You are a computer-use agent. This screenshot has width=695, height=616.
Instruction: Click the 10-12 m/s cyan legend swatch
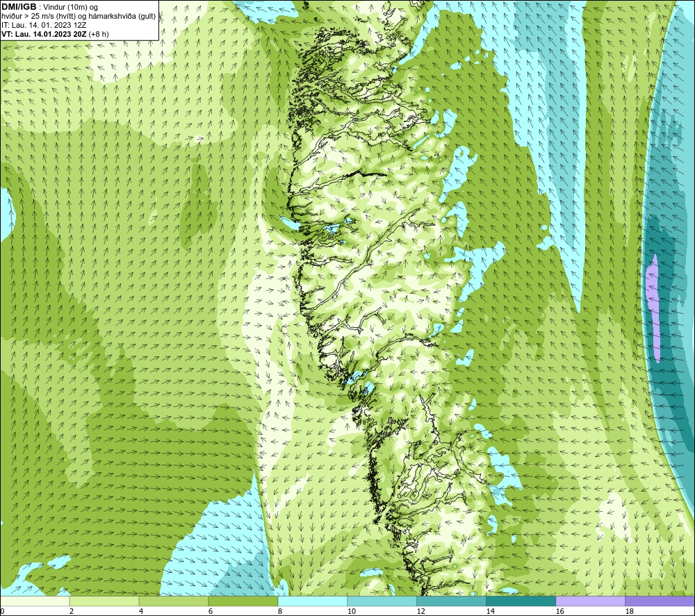coord(382,601)
